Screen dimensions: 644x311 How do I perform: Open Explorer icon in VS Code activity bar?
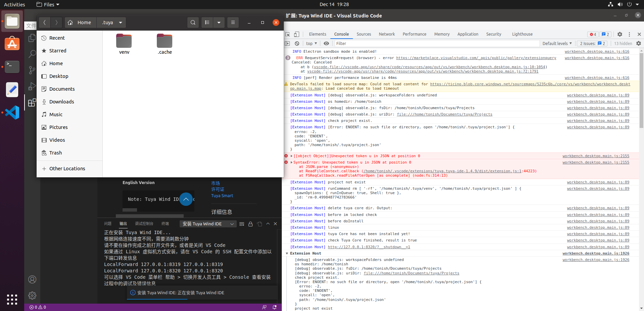pos(32,38)
